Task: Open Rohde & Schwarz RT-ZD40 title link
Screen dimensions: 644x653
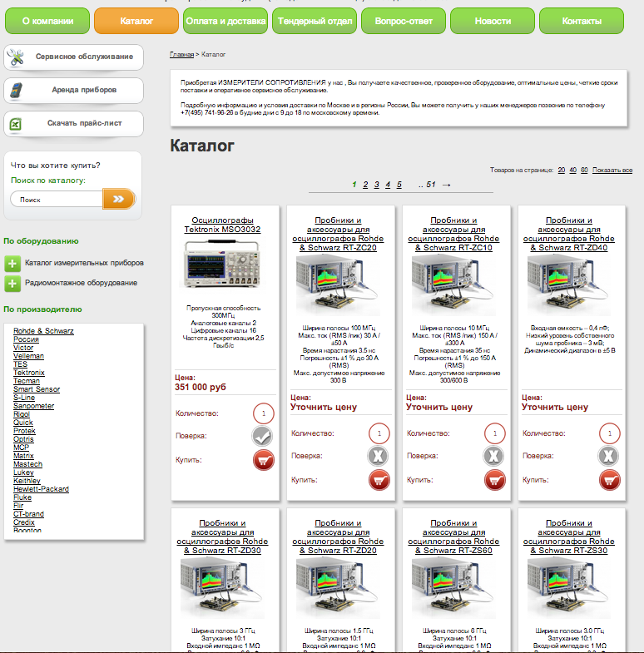Action: 569,234
